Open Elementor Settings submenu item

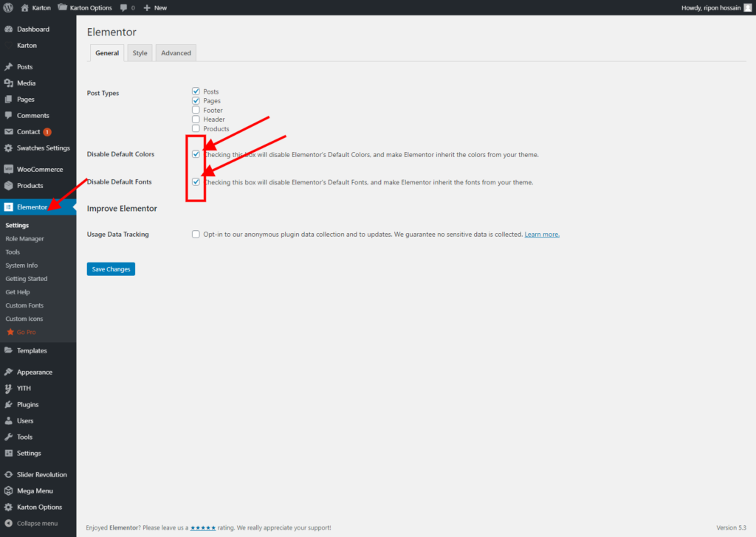17,226
